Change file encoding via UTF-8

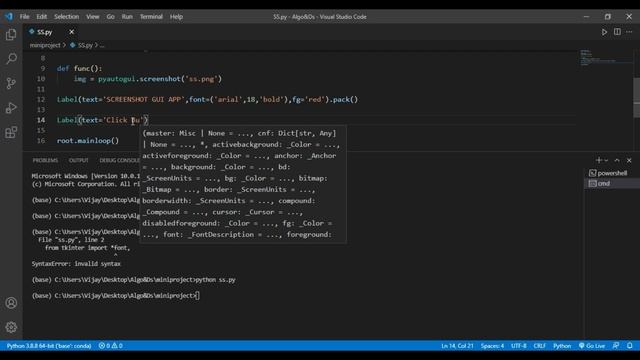519,346
